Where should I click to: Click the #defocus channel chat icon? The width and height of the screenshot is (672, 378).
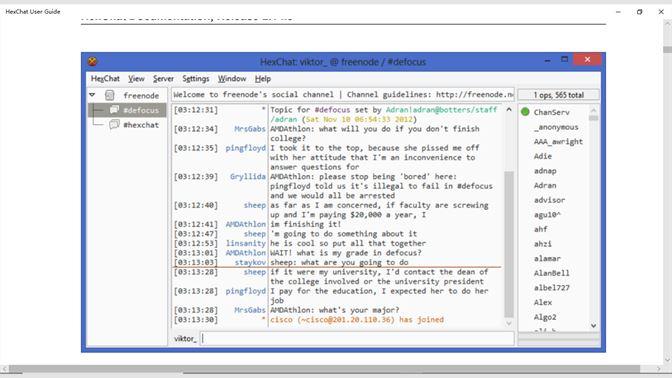point(114,110)
